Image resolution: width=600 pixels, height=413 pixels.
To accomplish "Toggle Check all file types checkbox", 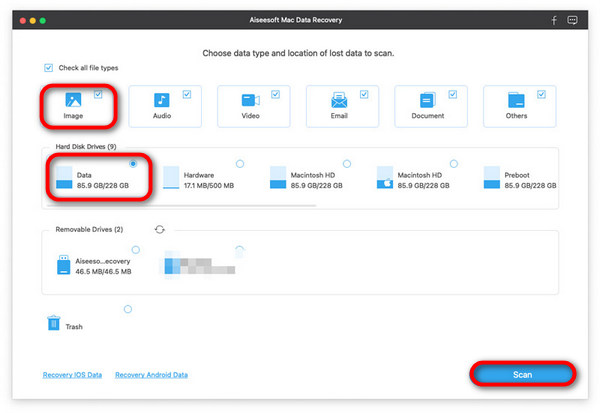I will (49, 68).
